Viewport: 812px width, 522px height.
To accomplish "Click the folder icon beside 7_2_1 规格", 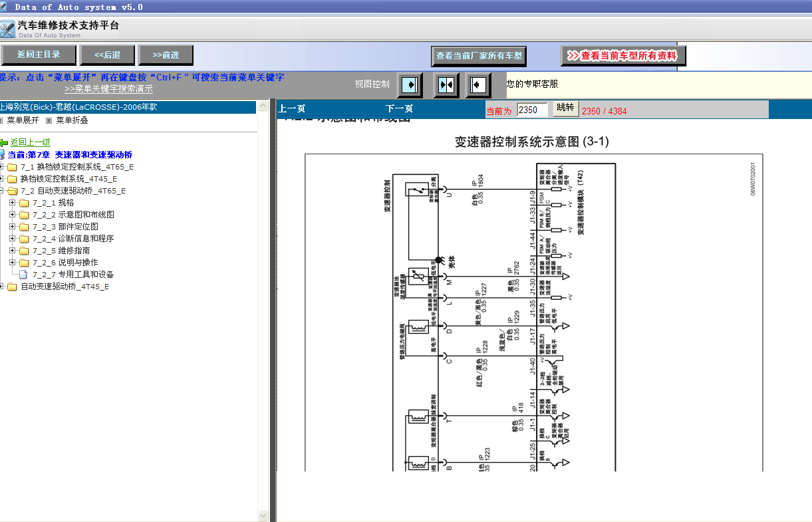I will click(24, 203).
